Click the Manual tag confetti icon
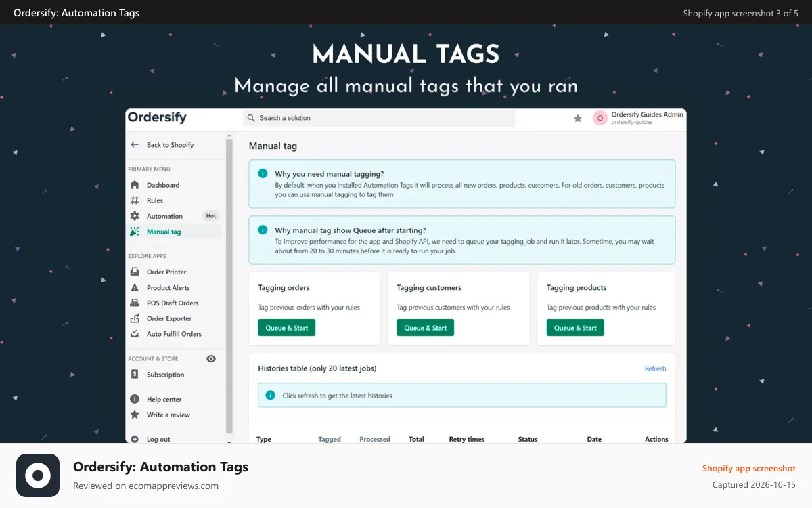Screen dimensions: 812x508 (x=135, y=232)
